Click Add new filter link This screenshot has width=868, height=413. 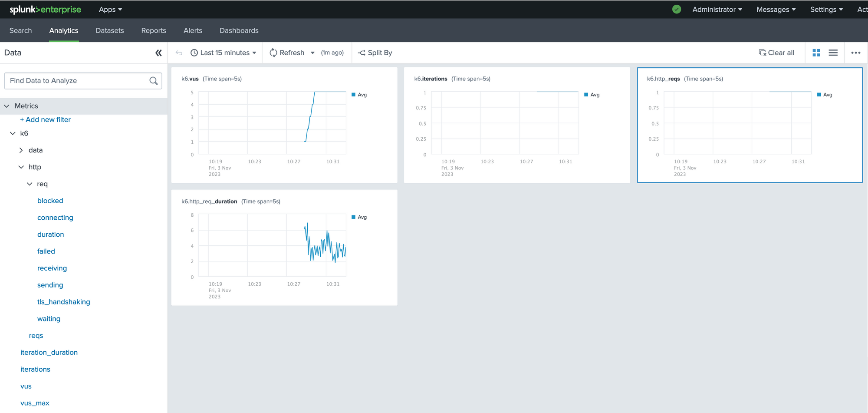(45, 119)
